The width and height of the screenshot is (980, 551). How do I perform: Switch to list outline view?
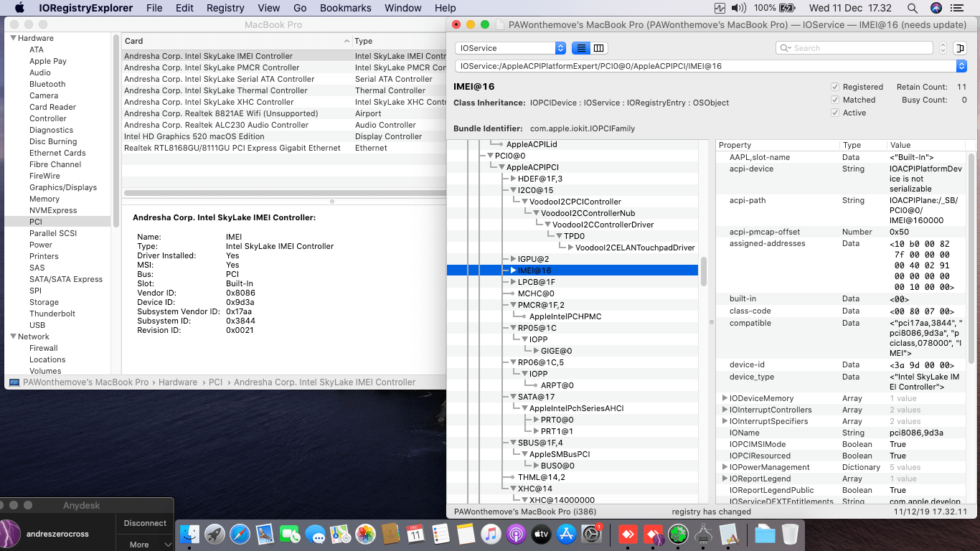(580, 48)
